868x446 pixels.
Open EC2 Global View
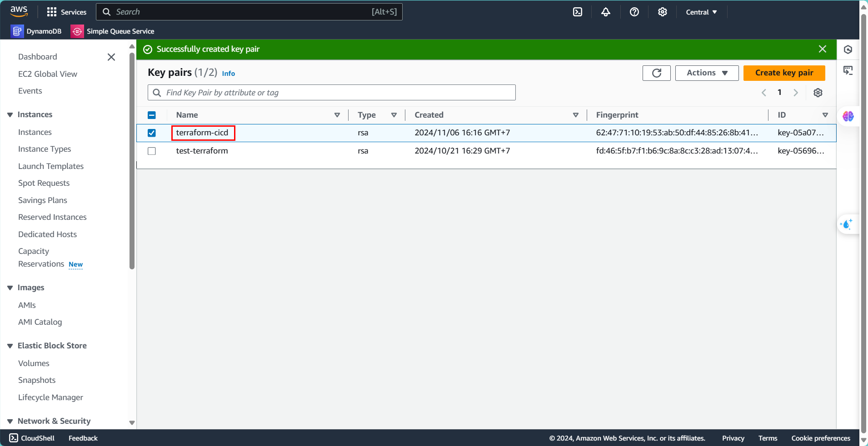(48, 74)
